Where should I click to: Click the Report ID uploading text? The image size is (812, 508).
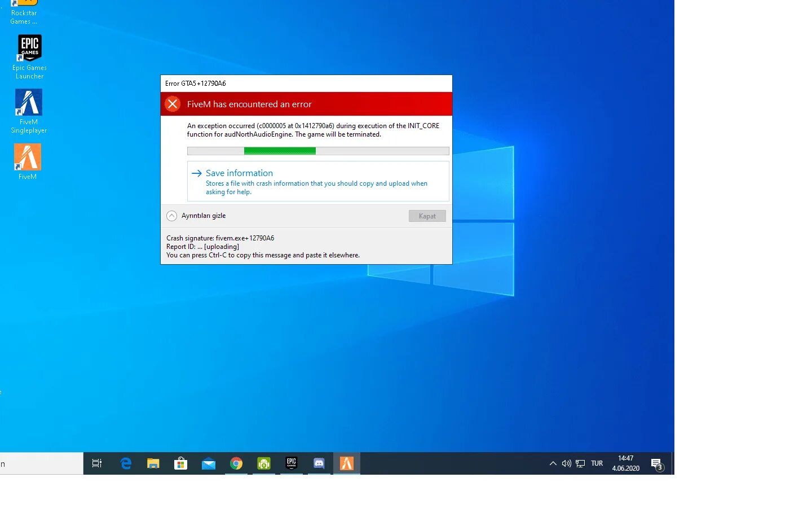[x=202, y=247]
